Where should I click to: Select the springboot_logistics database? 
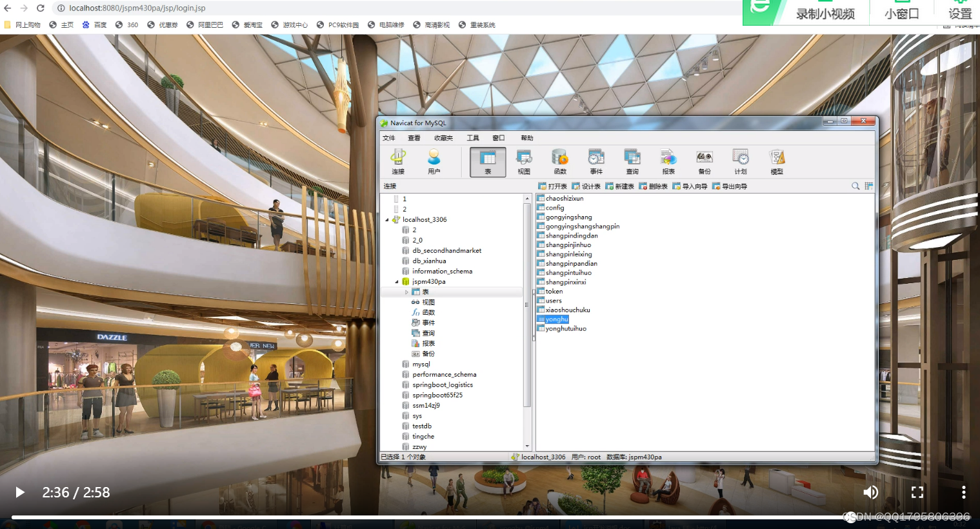(x=443, y=385)
